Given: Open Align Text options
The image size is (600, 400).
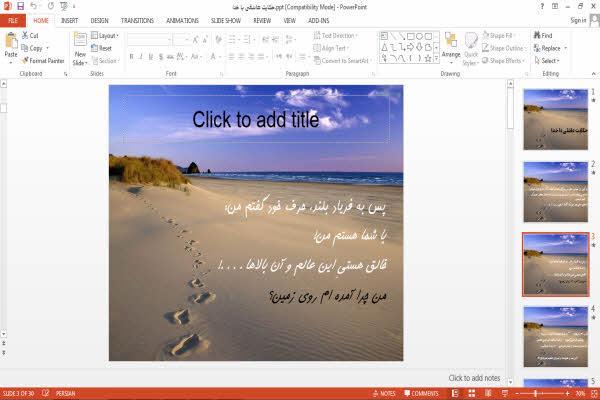Looking at the screenshot, I should [x=331, y=48].
